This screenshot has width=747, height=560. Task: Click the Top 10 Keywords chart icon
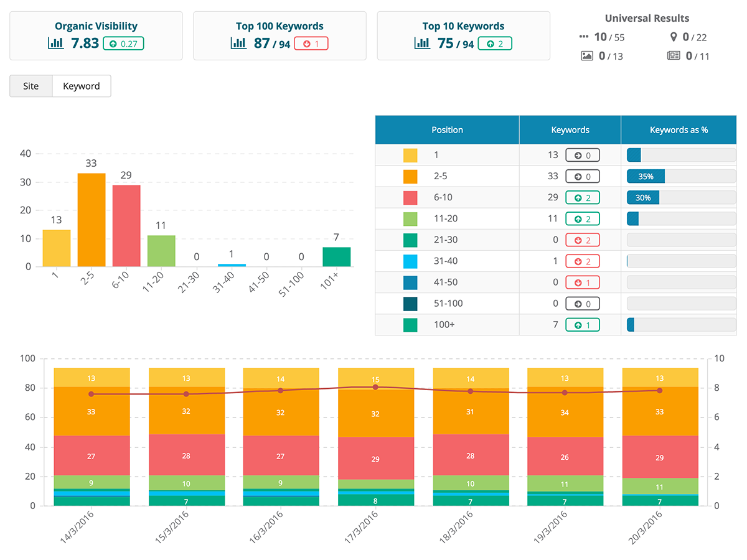pos(423,44)
